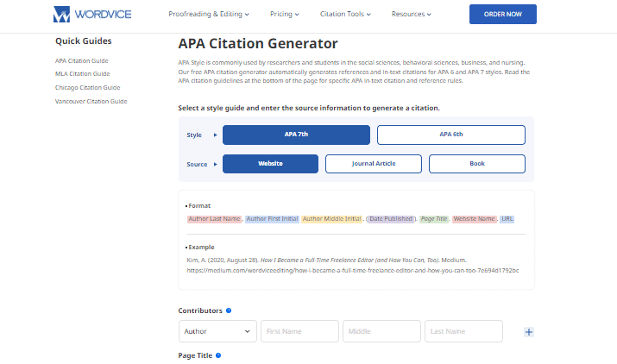
Task: Click the arrow icon beside Style
Action: [x=215, y=135]
